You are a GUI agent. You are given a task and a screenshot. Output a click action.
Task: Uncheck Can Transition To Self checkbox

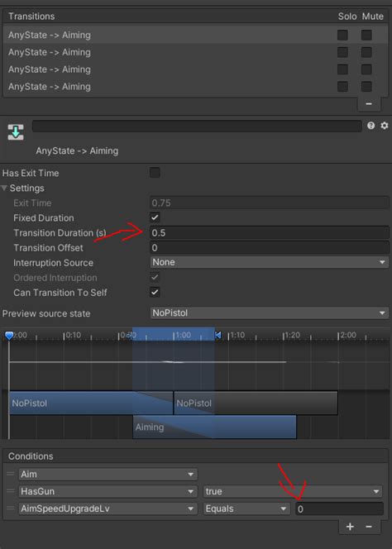tap(155, 292)
